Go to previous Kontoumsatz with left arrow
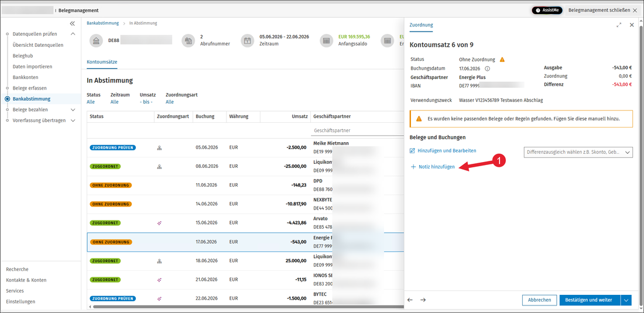Image resolution: width=644 pixels, height=313 pixels. point(410,300)
